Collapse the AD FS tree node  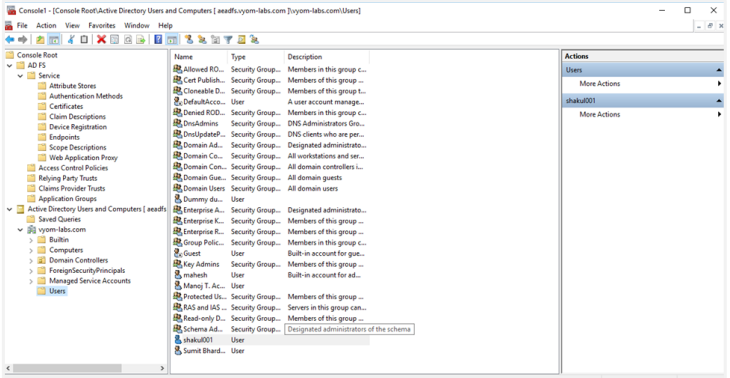coord(9,66)
